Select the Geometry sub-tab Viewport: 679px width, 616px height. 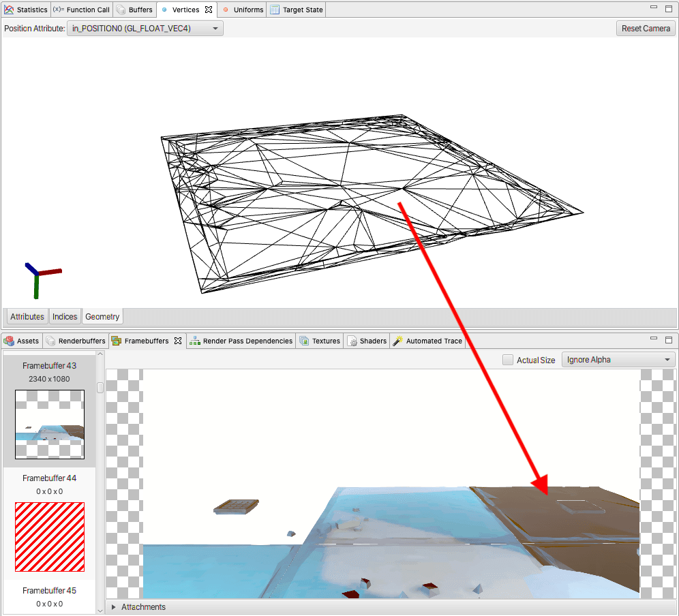[x=102, y=317]
